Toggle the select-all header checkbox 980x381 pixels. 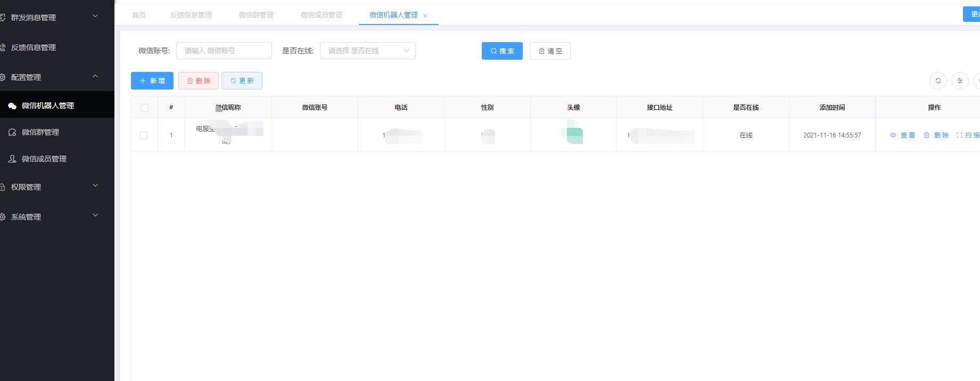tap(145, 108)
